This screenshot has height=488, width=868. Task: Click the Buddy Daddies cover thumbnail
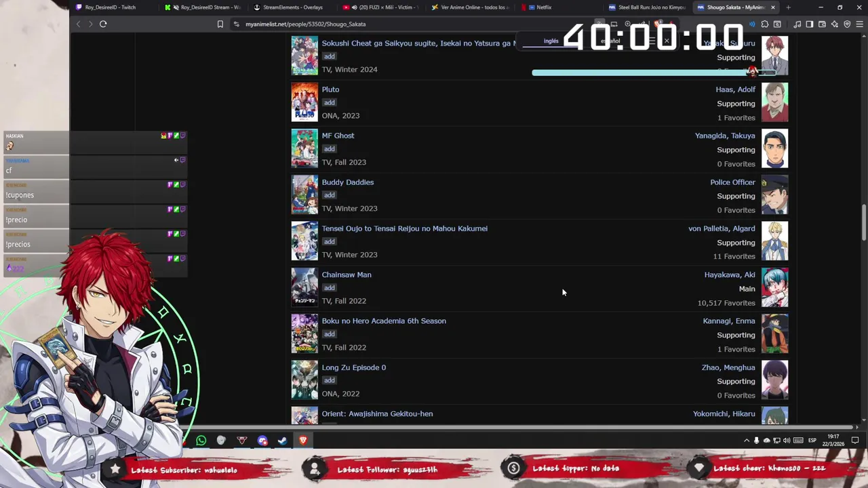click(304, 195)
